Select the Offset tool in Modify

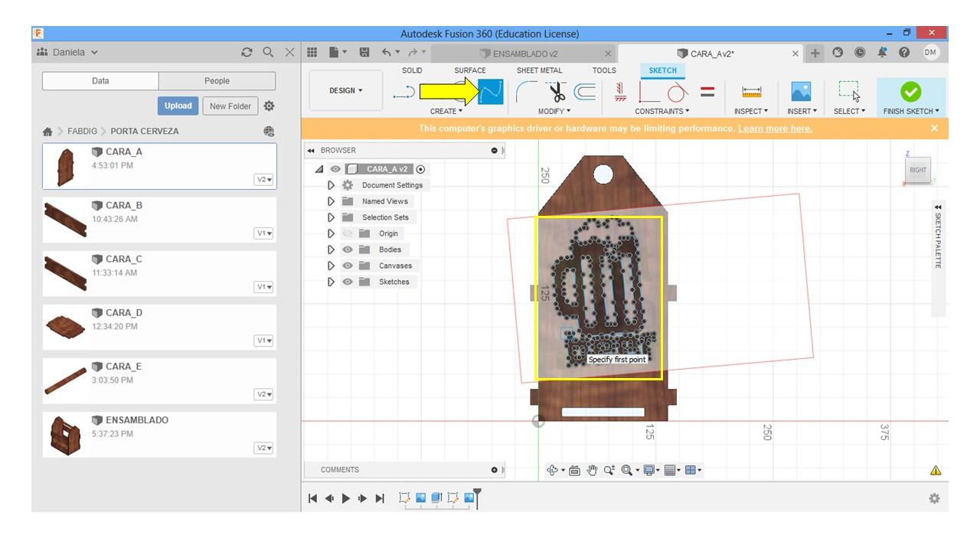pos(585,93)
